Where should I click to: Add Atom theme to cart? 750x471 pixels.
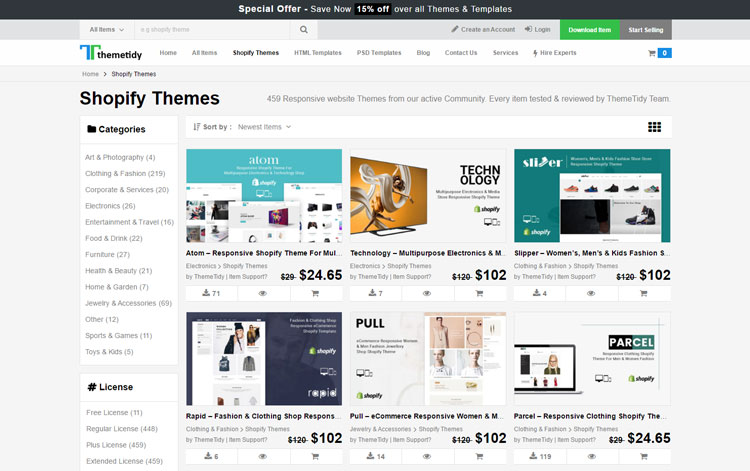(315, 294)
